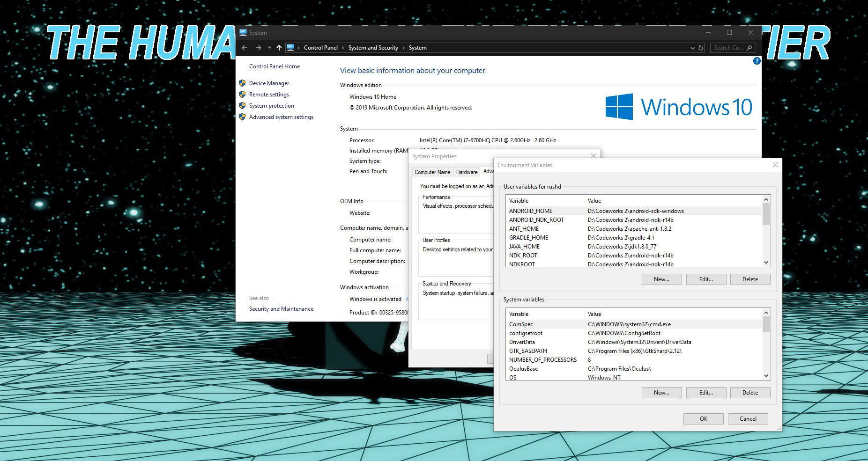Screen dimensions: 868x461
Task: Click the back arrow in Control Panel
Action: (245, 48)
